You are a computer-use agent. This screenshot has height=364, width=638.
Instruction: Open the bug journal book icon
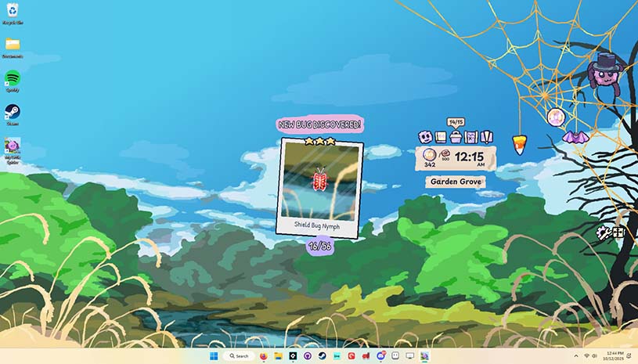441,137
